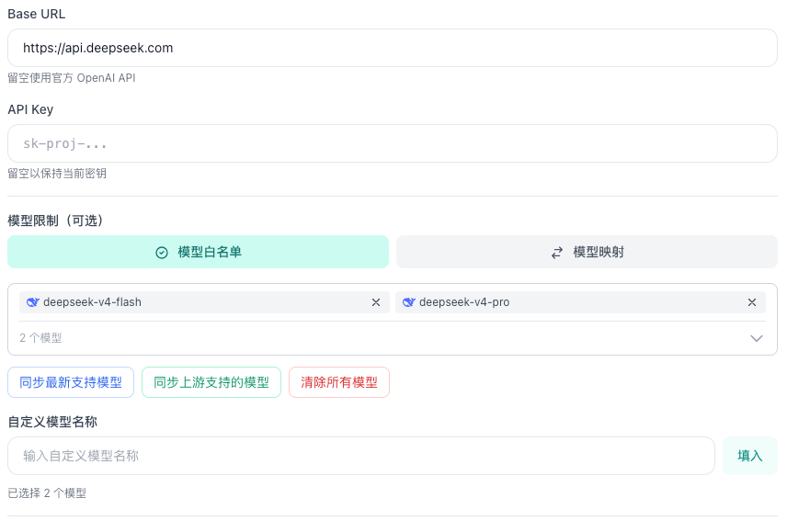Image resolution: width=787 pixels, height=532 pixels.
Task: Click the 留空以保持当前密钥 hint text
Action: click(x=57, y=174)
